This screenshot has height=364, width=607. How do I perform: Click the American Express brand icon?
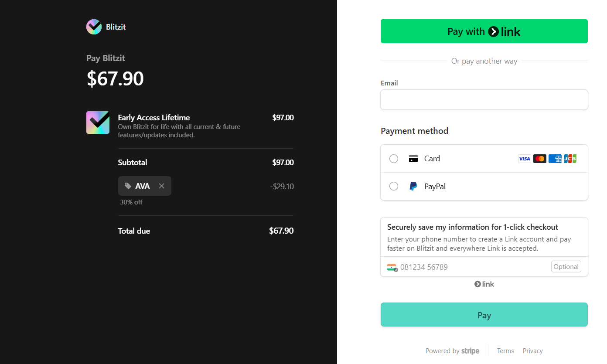(x=555, y=159)
